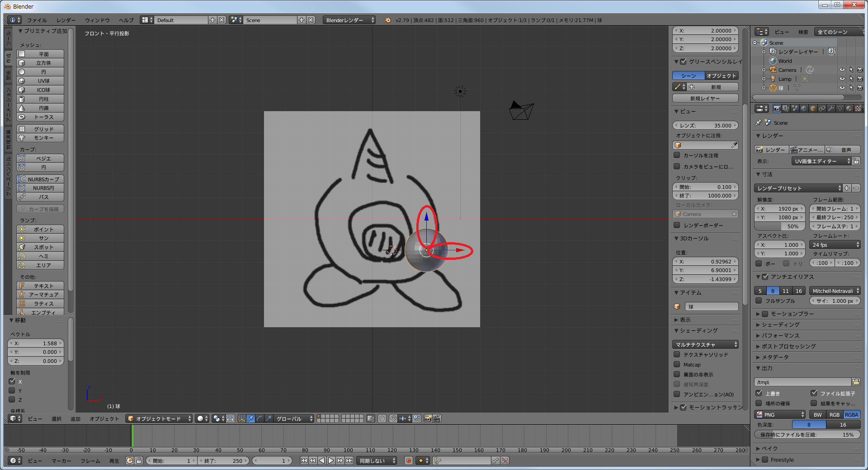
Task: Click the proportional editing circle icon
Action: [382, 418]
